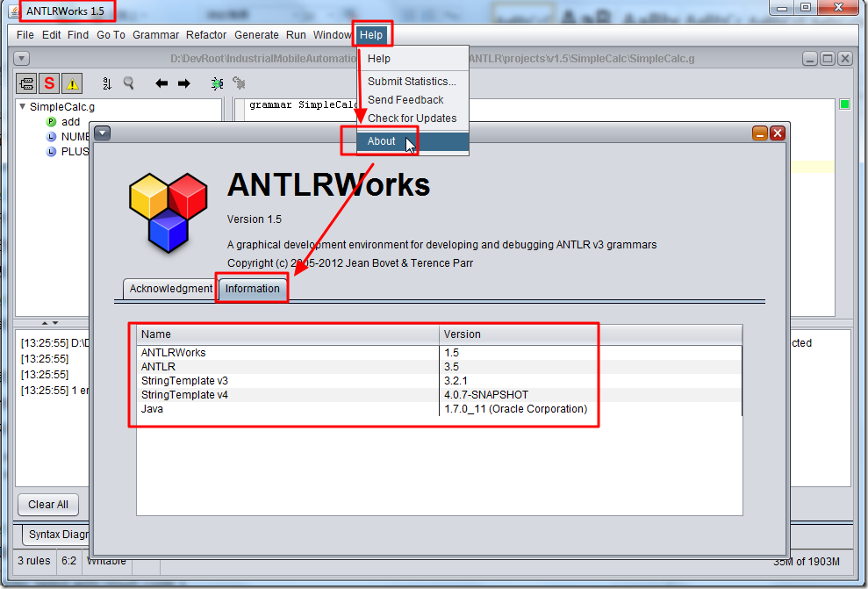868x589 pixels.
Task: Click the a-z sort rules icon
Action: (x=107, y=83)
